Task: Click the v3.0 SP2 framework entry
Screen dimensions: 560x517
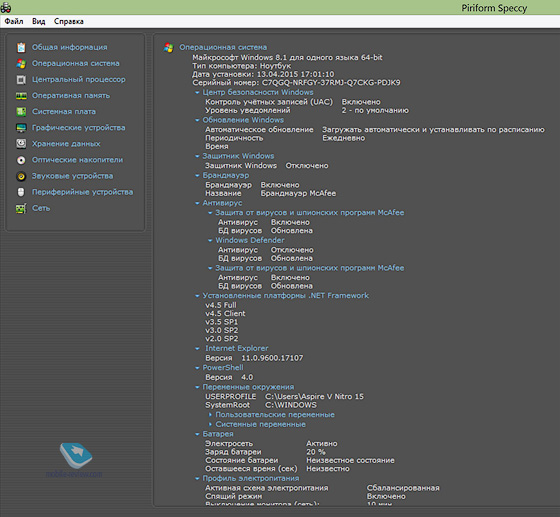Action: (x=221, y=331)
